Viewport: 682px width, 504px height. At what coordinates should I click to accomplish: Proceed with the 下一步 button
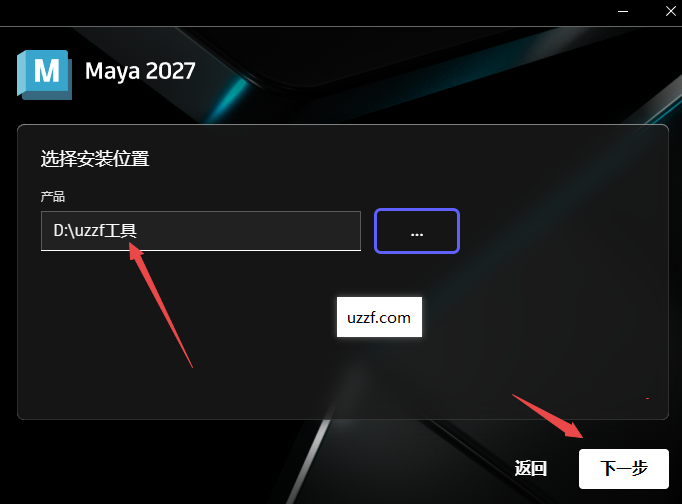pos(624,469)
